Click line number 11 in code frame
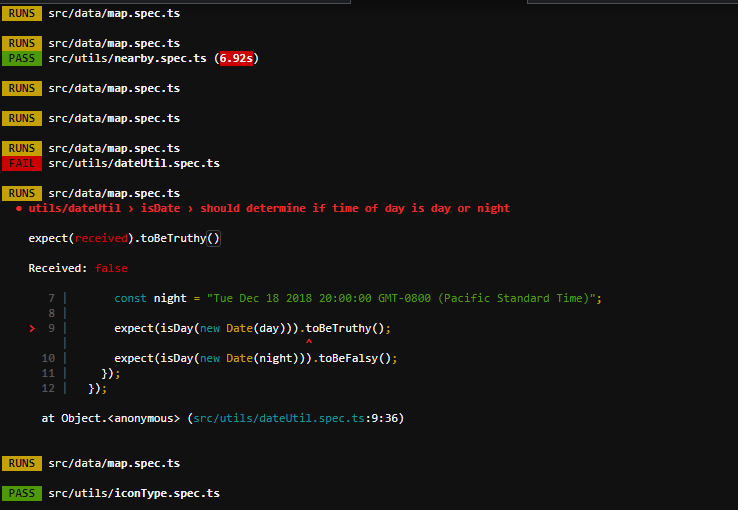Image resolution: width=738 pixels, height=510 pixels. tap(48, 374)
